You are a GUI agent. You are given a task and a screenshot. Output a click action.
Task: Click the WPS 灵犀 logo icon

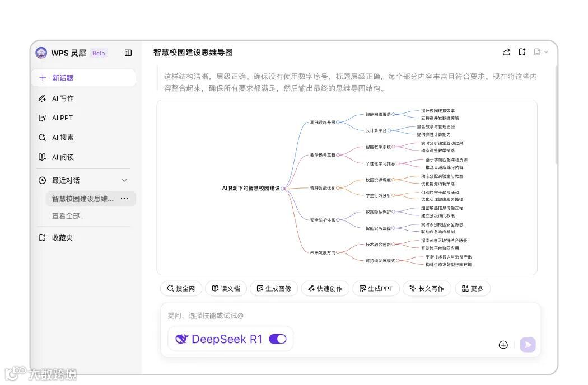tap(41, 53)
